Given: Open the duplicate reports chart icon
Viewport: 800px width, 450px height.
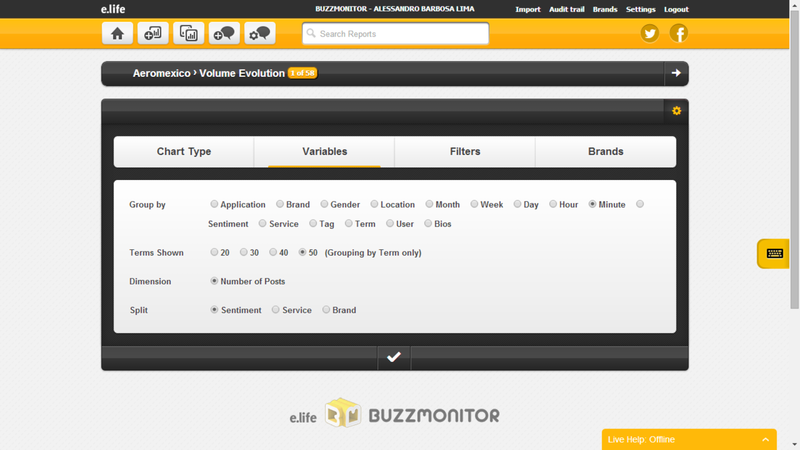Looking at the screenshot, I should tap(188, 33).
